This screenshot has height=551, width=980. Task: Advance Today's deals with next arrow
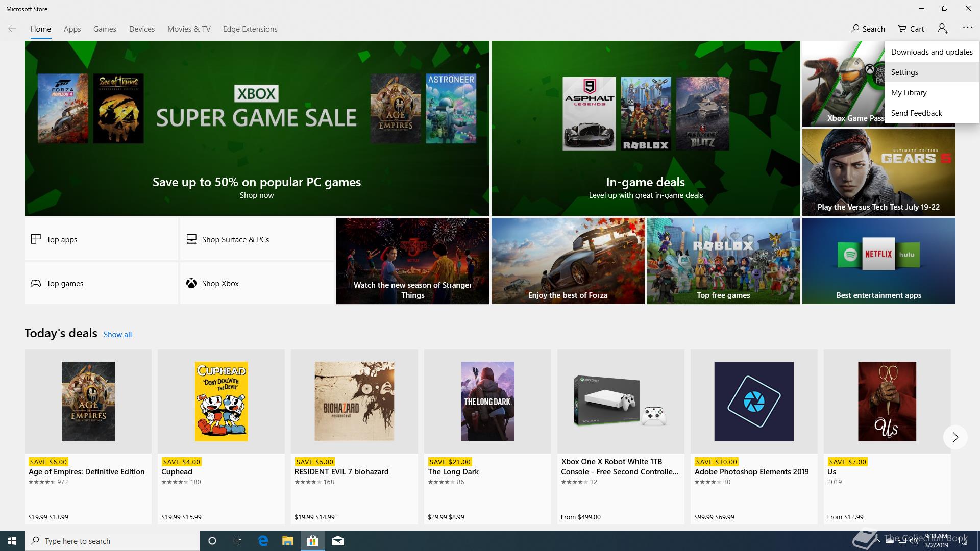[x=955, y=437]
